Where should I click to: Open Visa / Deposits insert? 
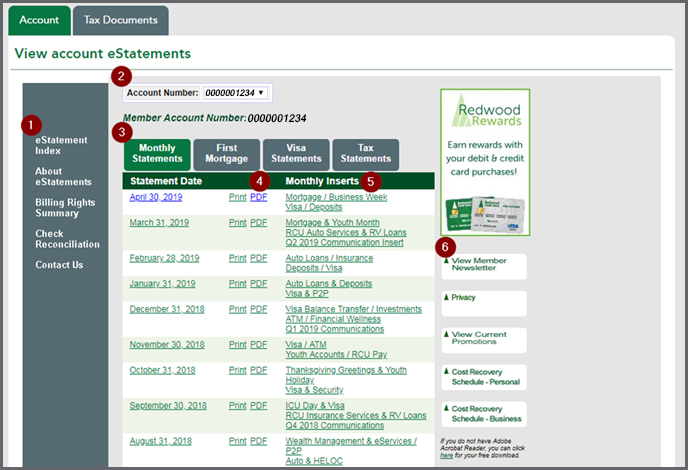314,207
